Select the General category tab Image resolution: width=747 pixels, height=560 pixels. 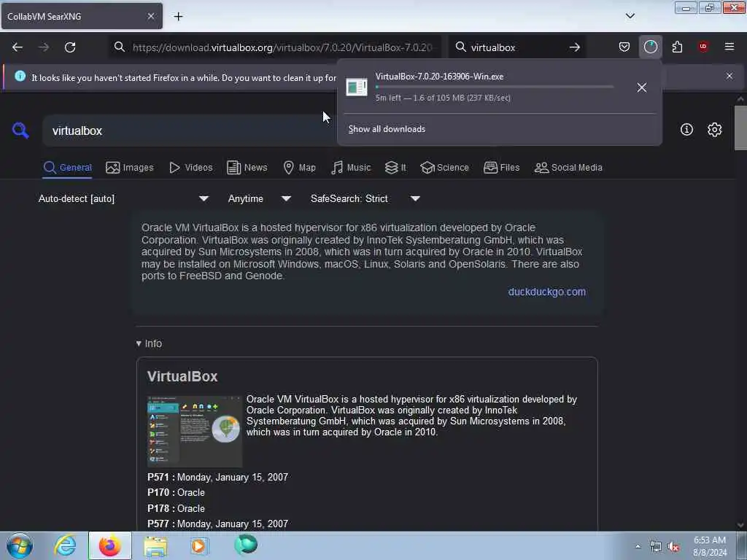[x=67, y=168]
